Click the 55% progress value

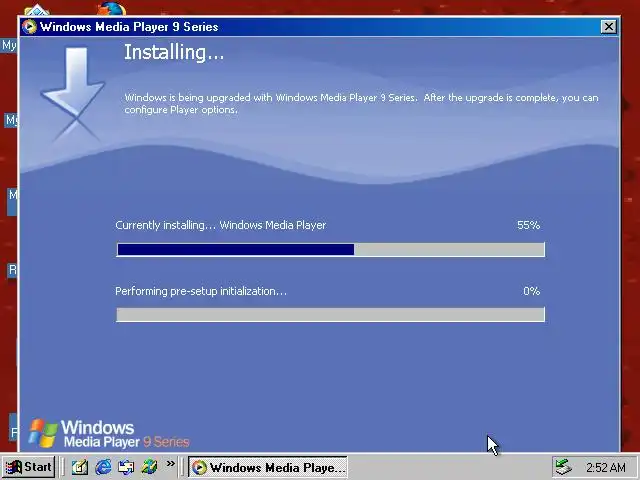click(x=528, y=225)
